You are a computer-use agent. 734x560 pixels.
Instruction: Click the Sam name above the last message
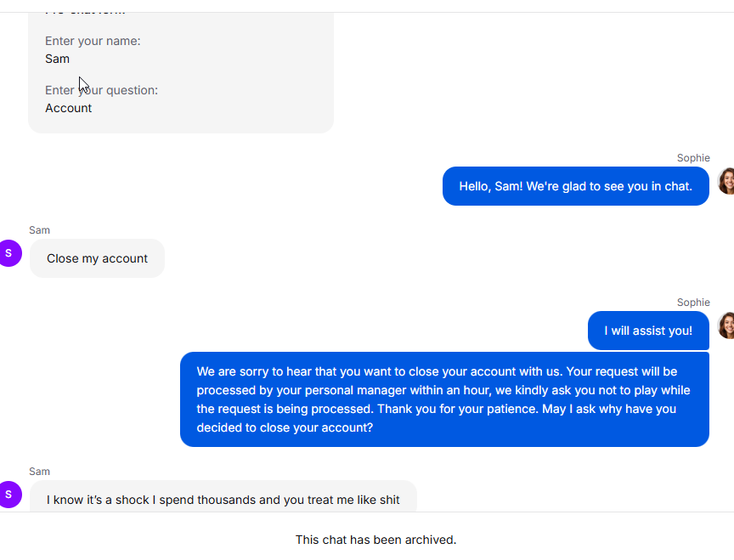(x=39, y=472)
